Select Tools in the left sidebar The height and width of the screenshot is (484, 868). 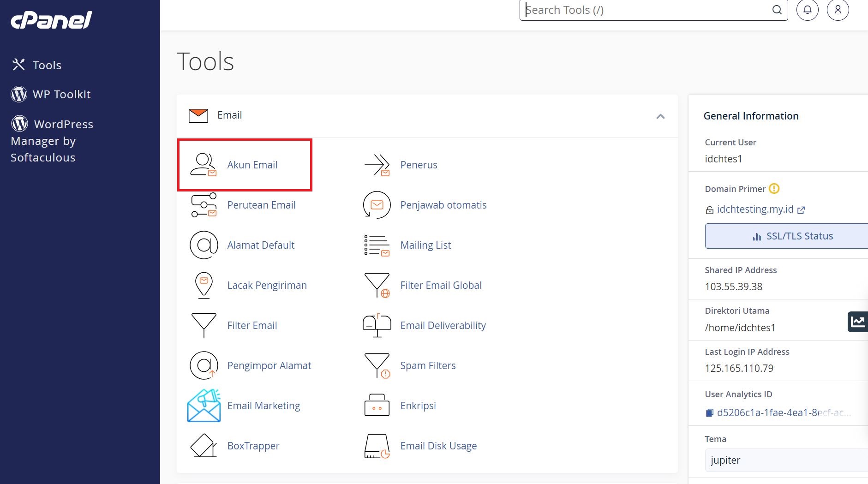(47, 65)
